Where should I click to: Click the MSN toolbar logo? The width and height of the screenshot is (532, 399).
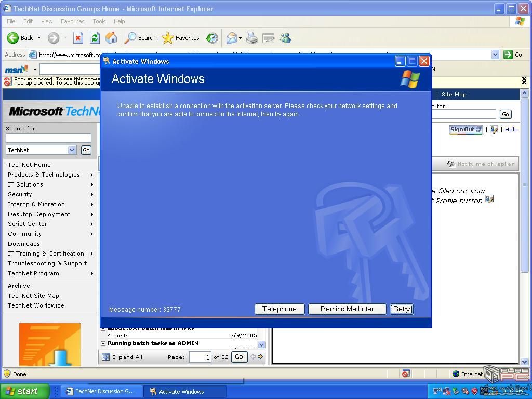click(x=16, y=69)
